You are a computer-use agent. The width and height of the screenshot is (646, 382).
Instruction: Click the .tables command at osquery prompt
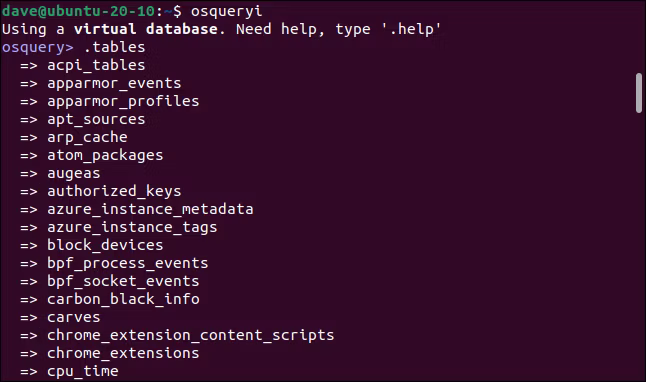pyautogui.click(x=115, y=47)
